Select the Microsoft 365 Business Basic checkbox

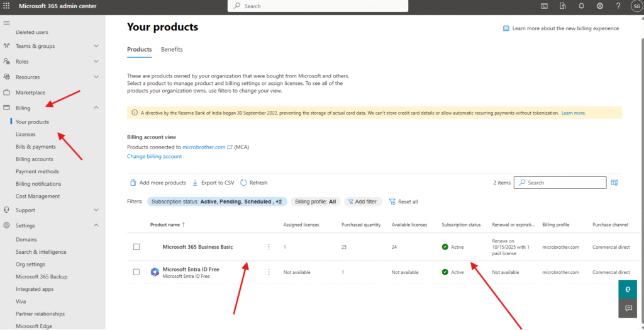click(x=136, y=247)
